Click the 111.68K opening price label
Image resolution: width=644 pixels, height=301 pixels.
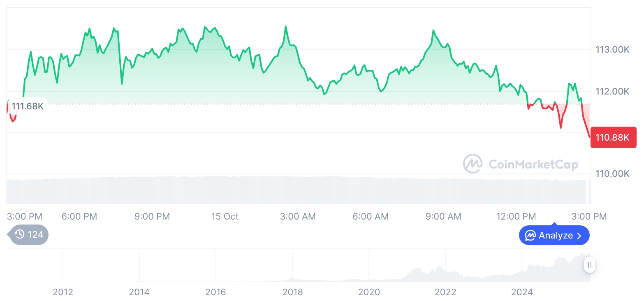click(x=27, y=107)
